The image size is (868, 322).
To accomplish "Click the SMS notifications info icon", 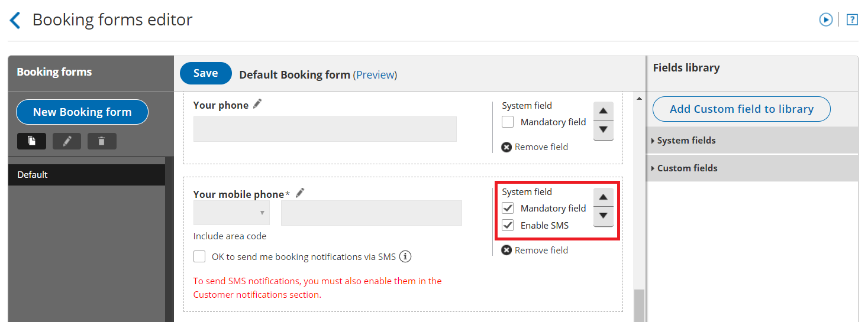I will [x=405, y=256].
